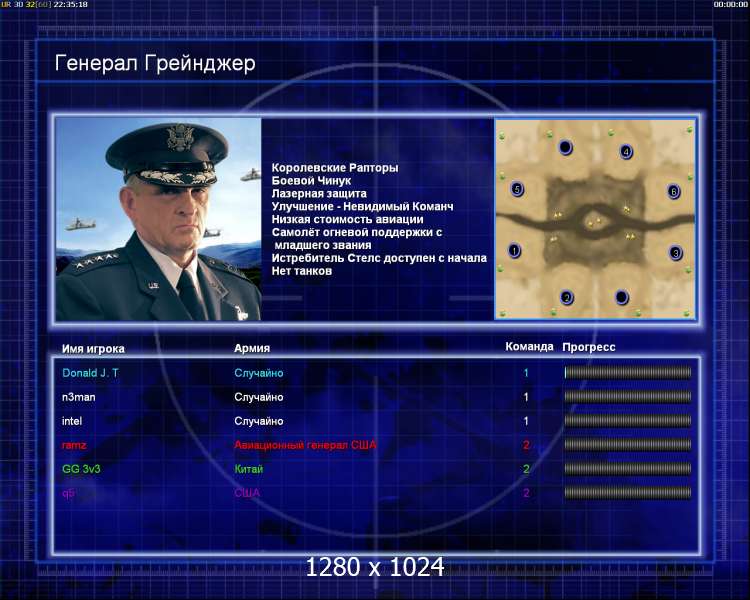This screenshot has width=750, height=600.
Task: Click team number for Donald J. T
Action: 526,373
